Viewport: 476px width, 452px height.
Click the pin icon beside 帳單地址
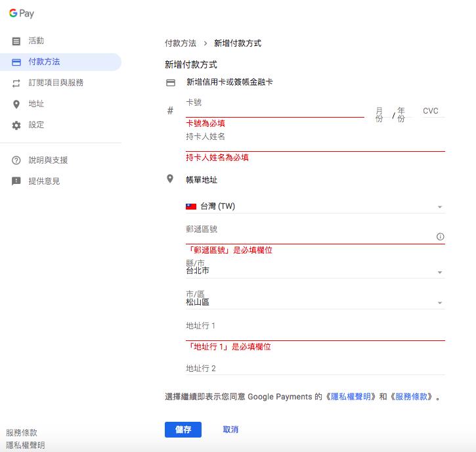(x=170, y=179)
